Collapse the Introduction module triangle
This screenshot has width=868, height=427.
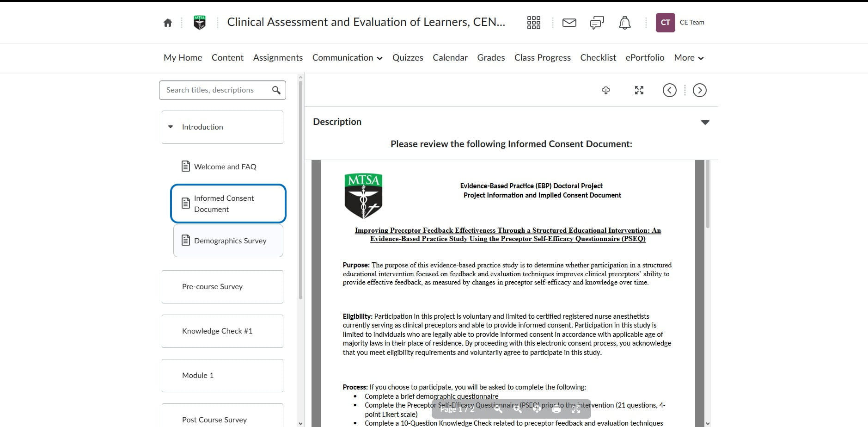pyautogui.click(x=171, y=127)
